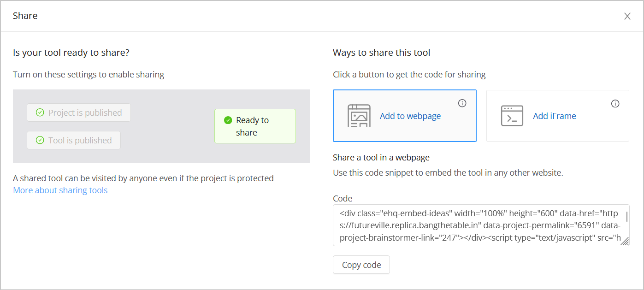The image size is (644, 290).
Task: Click text Share a tool in a webpage
Action: pyautogui.click(x=381, y=157)
